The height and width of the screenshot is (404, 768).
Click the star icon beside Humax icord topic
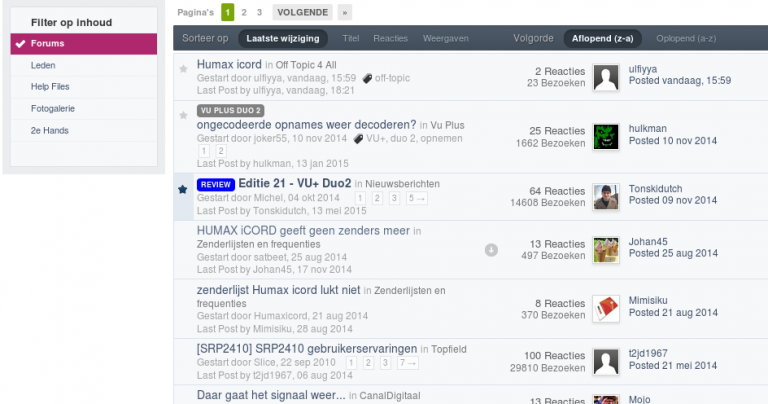[183, 69]
